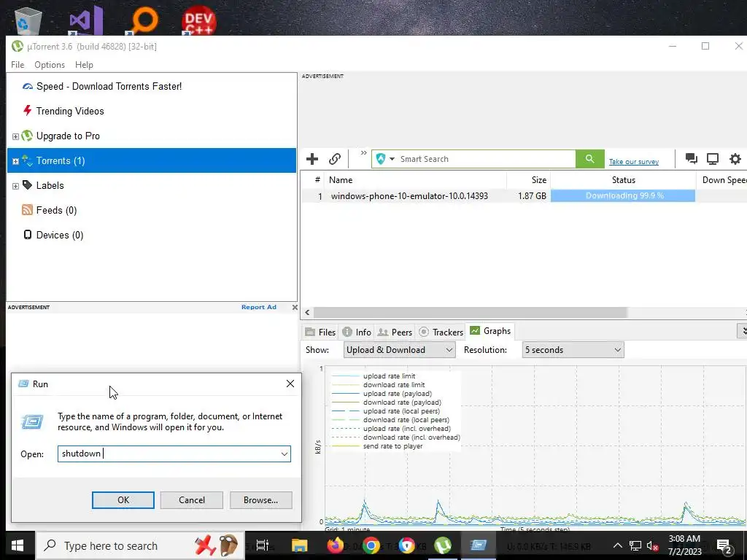Switch to the Peers tab

click(x=395, y=332)
